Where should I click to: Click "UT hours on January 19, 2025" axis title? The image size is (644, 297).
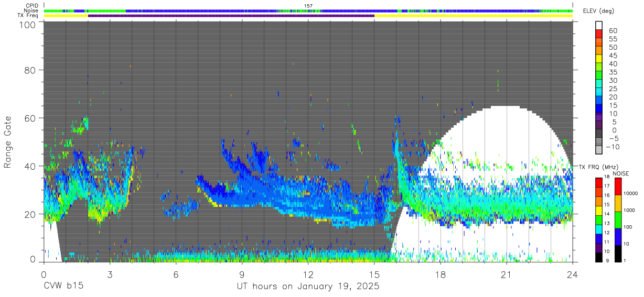[308, 287]
